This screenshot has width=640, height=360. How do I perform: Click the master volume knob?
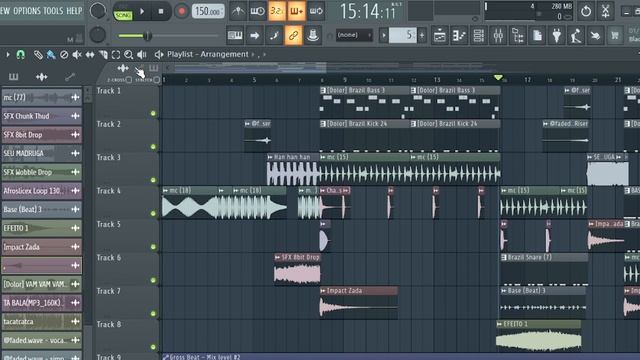coord(98,11)
